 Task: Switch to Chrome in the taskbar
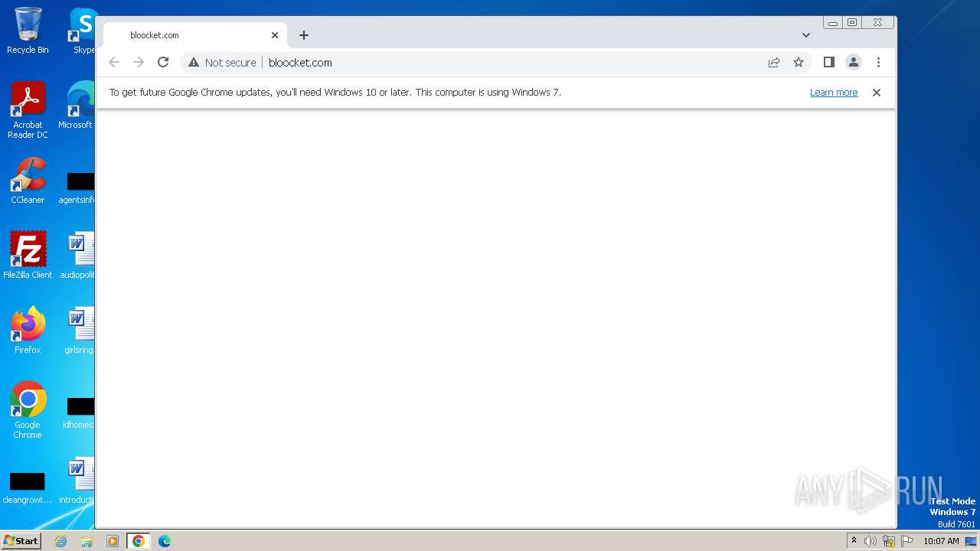[x=139, y=541]
